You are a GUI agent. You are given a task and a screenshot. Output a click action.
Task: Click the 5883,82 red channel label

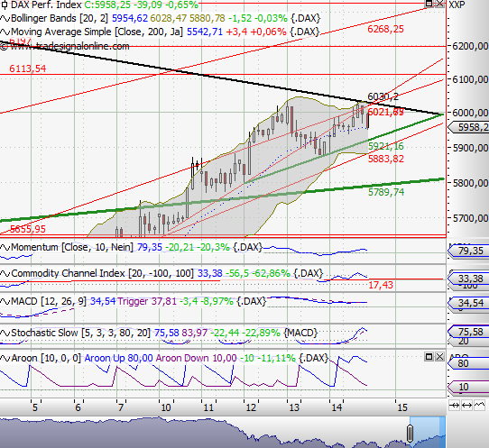tap(386, 159)
